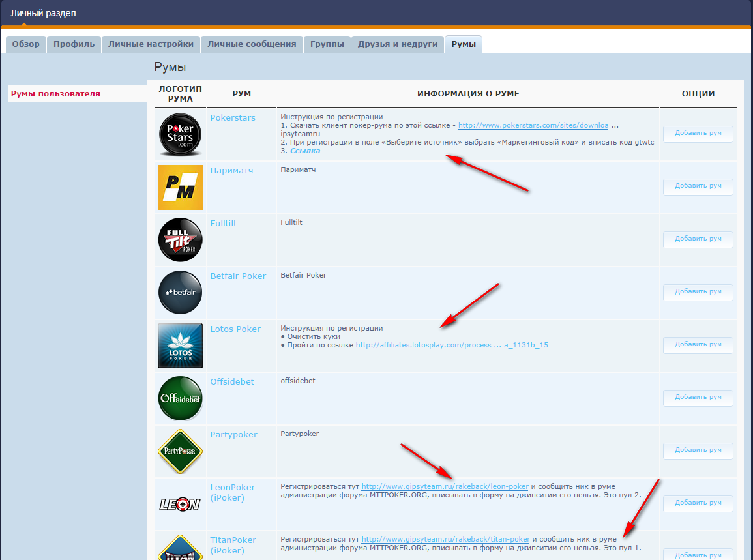Click the Париматч PM logo

click(180, 187)
